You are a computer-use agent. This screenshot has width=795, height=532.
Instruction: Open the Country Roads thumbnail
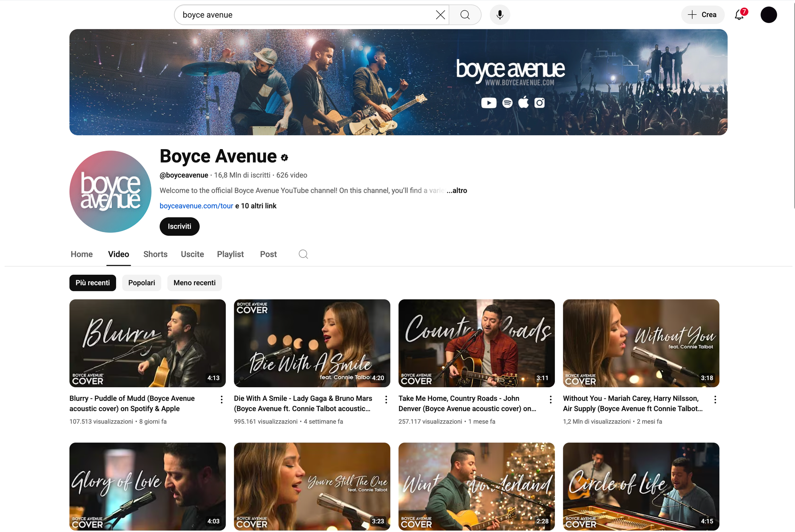click(477, 343)
